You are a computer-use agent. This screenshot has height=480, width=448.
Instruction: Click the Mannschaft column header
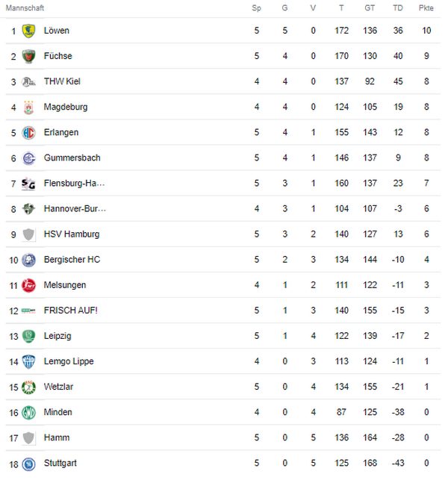[25, 8]
